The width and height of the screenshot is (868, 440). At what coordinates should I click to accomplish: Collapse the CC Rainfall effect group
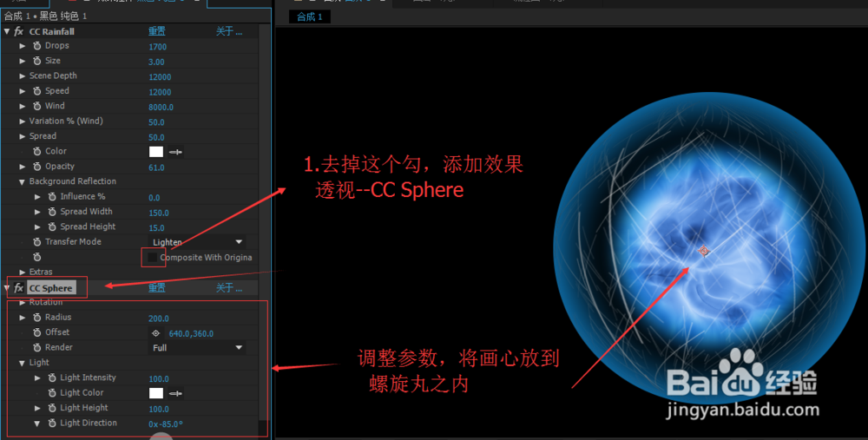[7, 31]
